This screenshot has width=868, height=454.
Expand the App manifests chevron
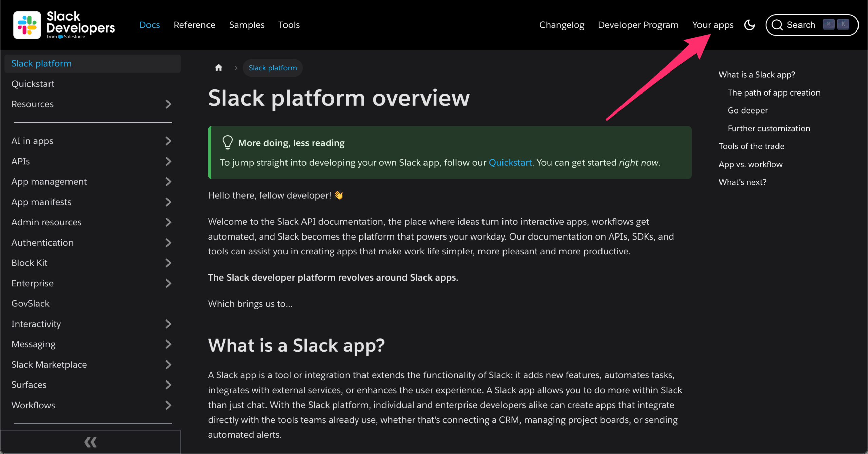[x=168, y=202]
